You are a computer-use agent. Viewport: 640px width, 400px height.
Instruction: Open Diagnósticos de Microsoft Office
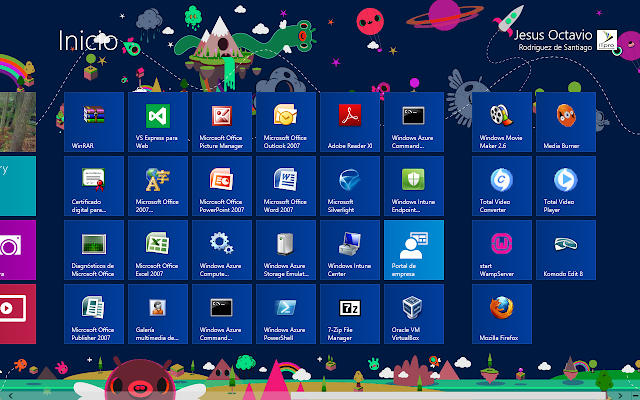point(94,250)
